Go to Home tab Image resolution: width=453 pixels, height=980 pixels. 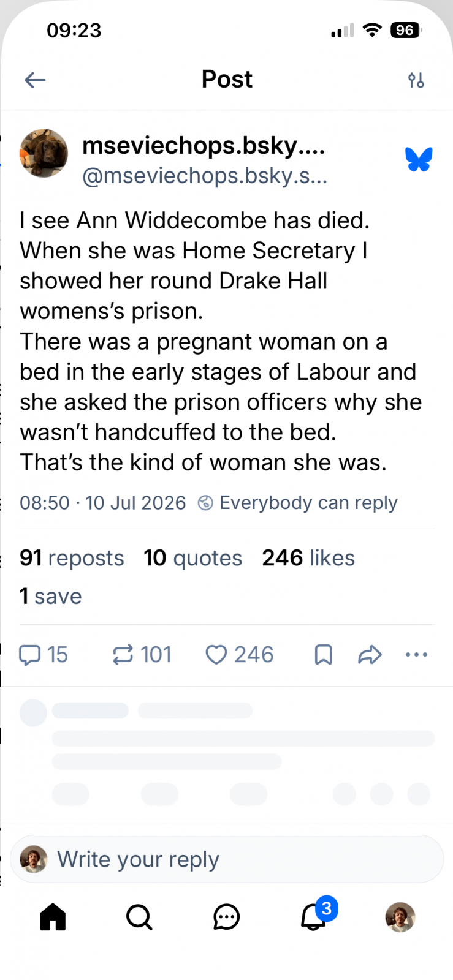(53, 917)
